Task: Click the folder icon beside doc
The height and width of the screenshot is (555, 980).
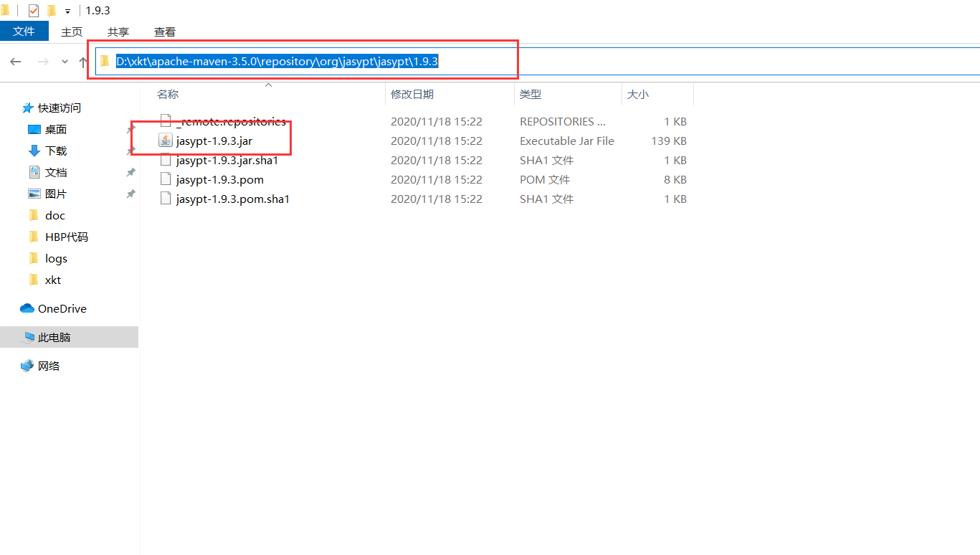Action: [34, 215]
